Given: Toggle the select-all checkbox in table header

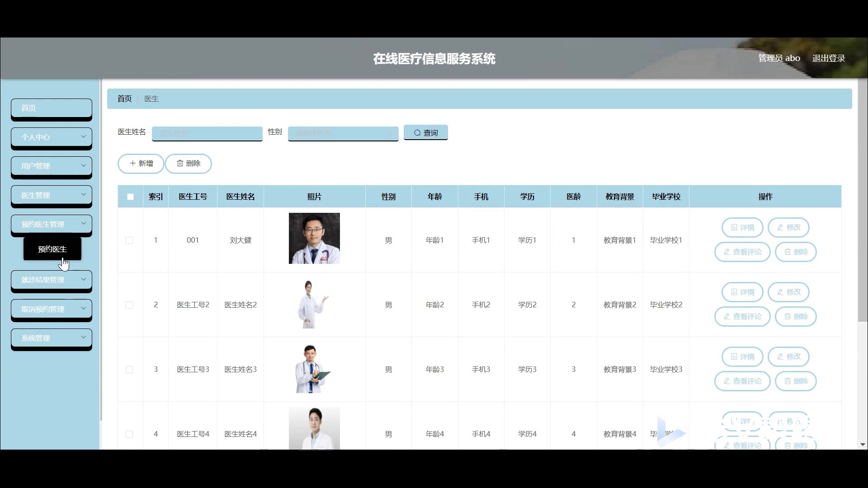Looking at the screenshot, I should click(130, 197).
